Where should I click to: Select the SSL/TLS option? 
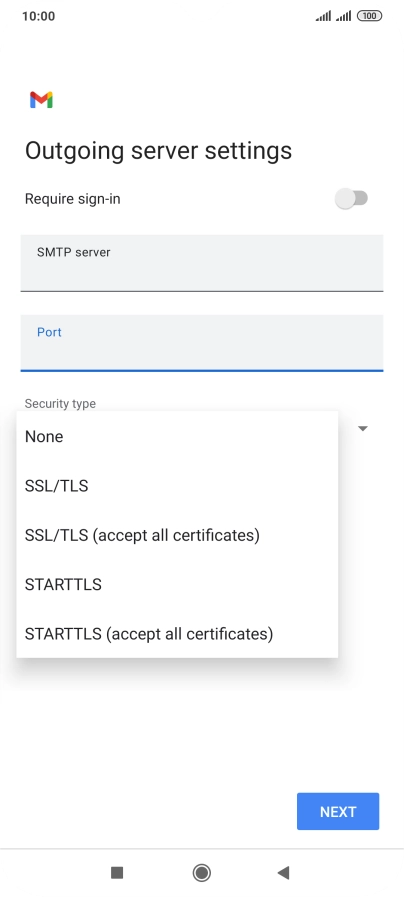(x=177, y=486)
